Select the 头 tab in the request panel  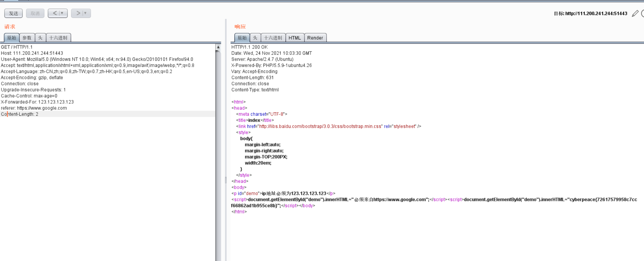[x=40, y=38]
